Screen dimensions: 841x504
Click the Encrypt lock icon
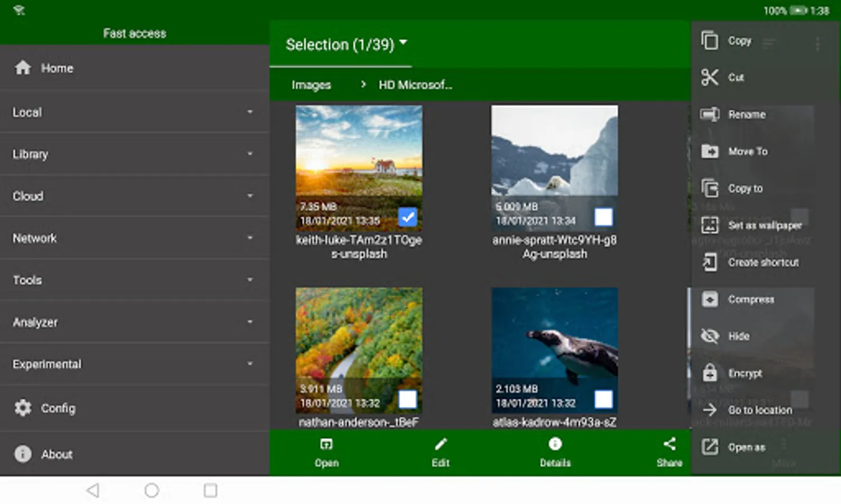709,372
